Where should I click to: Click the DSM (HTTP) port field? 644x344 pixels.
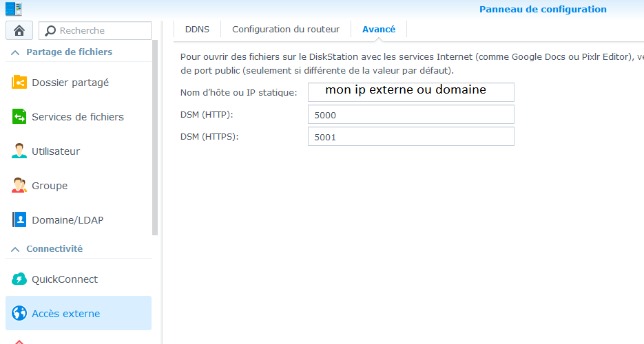411,114
